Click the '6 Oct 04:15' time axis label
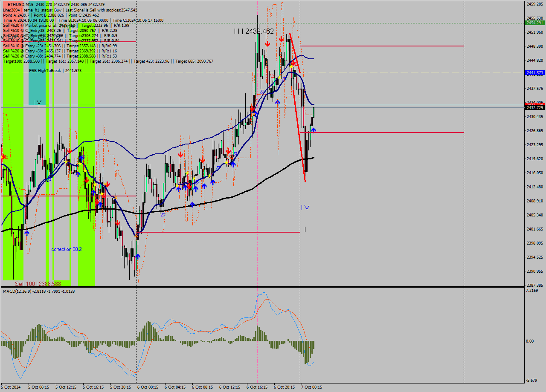 click(x=175, y=387)
